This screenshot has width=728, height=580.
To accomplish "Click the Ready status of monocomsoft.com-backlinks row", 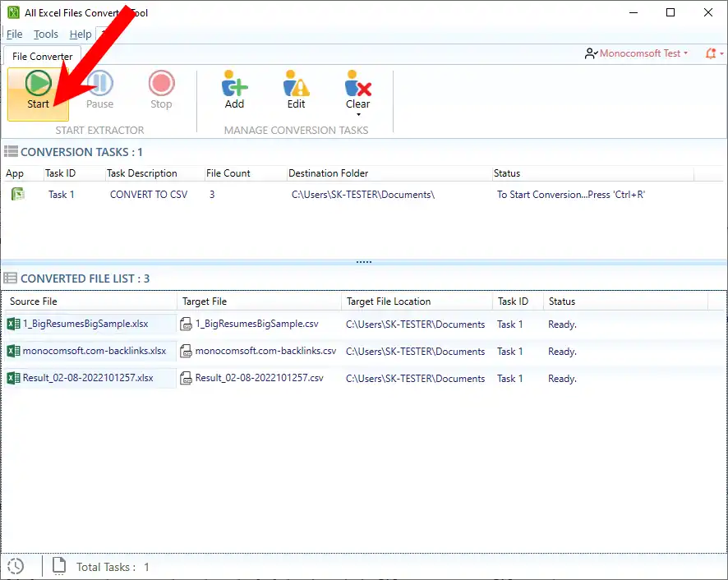I will tap(562, 352).
